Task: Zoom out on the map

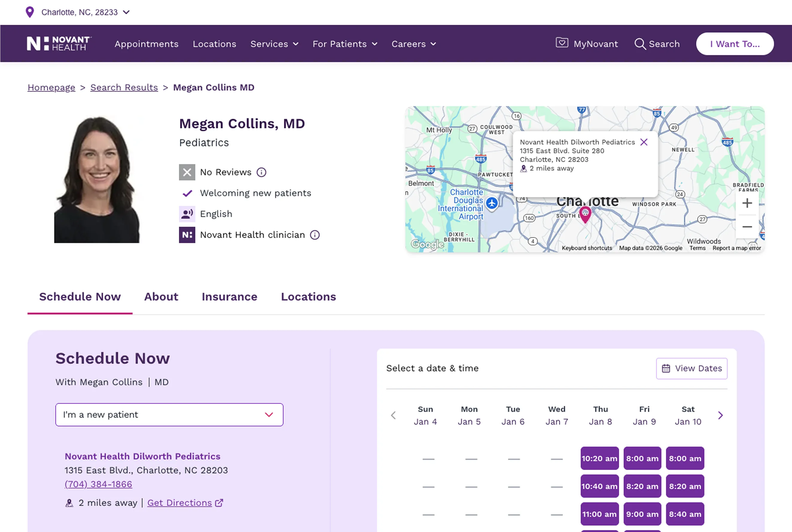Action: pos(747,227)
